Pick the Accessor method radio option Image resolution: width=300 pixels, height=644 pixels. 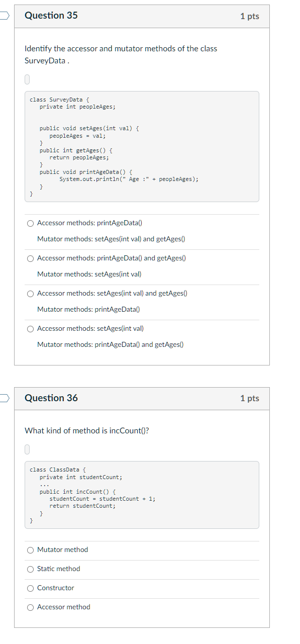pyautogui.click(x=31, y=607)
